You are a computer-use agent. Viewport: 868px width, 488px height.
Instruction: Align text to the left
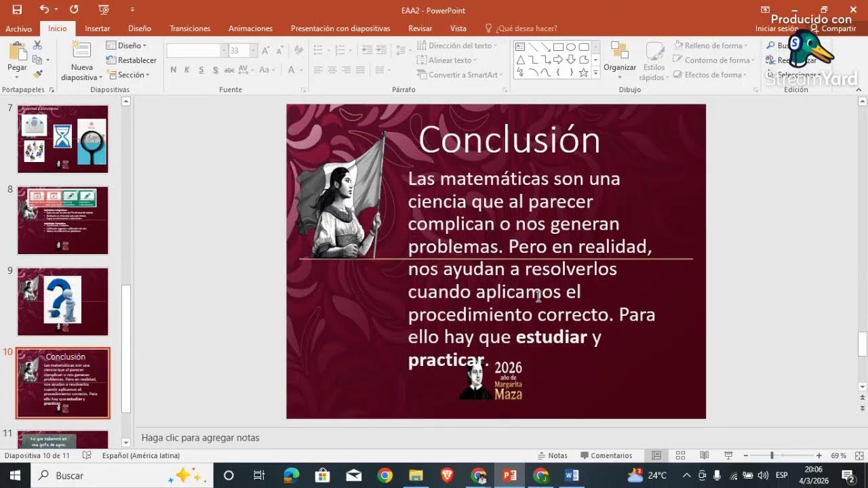pyautogui.click(x=317, y=70)
